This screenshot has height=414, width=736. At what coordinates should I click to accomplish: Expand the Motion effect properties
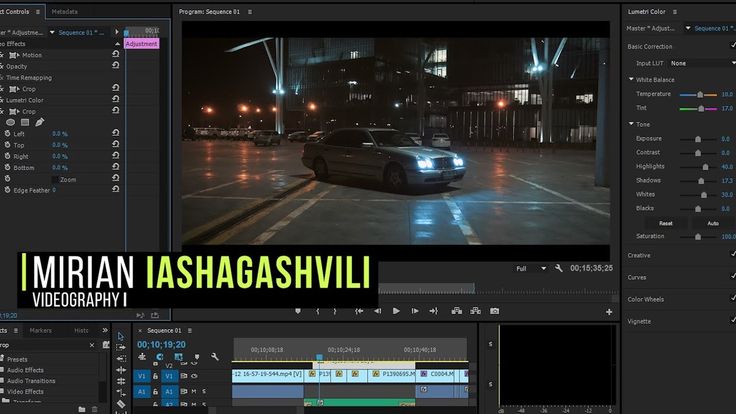17,55
